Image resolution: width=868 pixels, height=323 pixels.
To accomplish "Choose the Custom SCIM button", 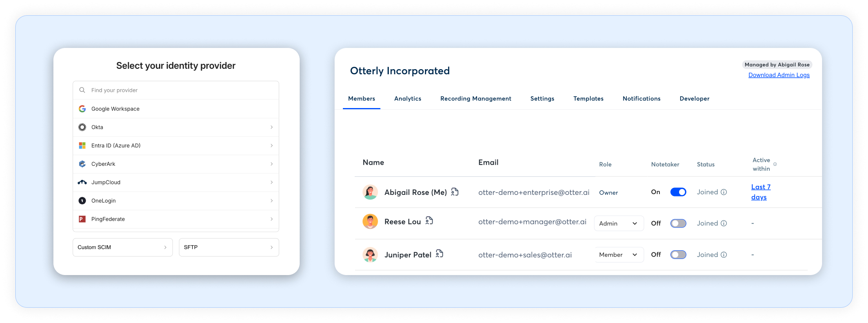I will [x=123, y=247].
